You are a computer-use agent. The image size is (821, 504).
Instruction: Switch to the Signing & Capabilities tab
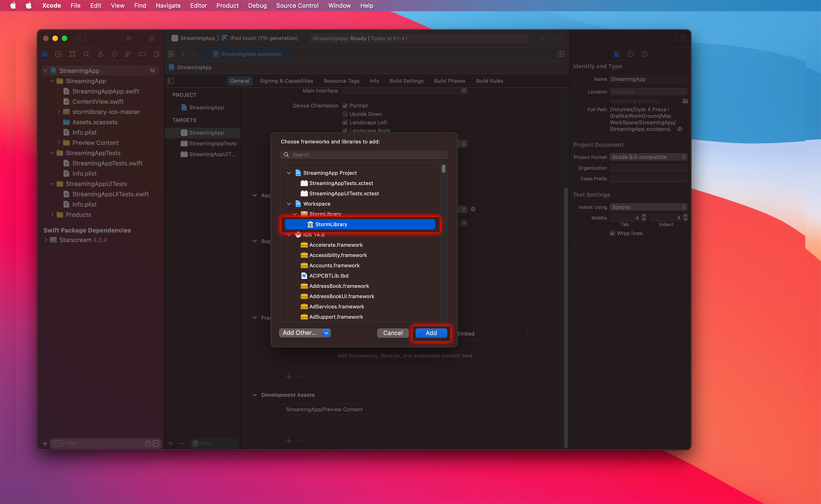(x=286, y=81)
